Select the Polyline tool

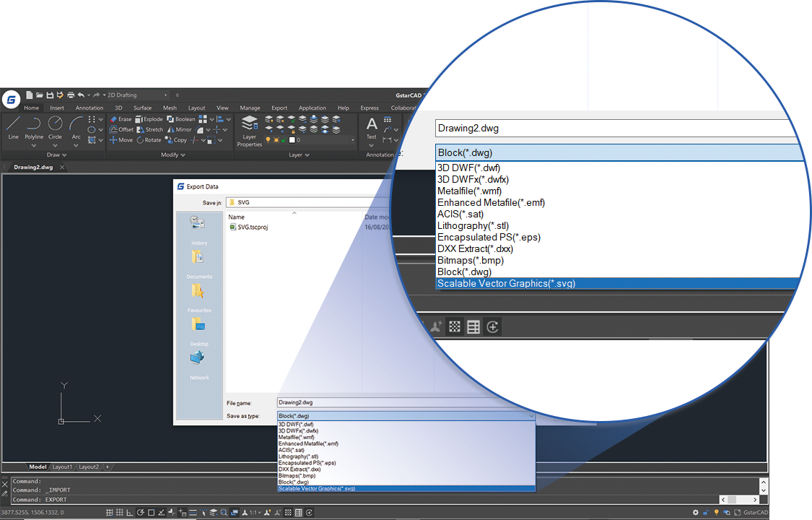click(x=34, y=127)
